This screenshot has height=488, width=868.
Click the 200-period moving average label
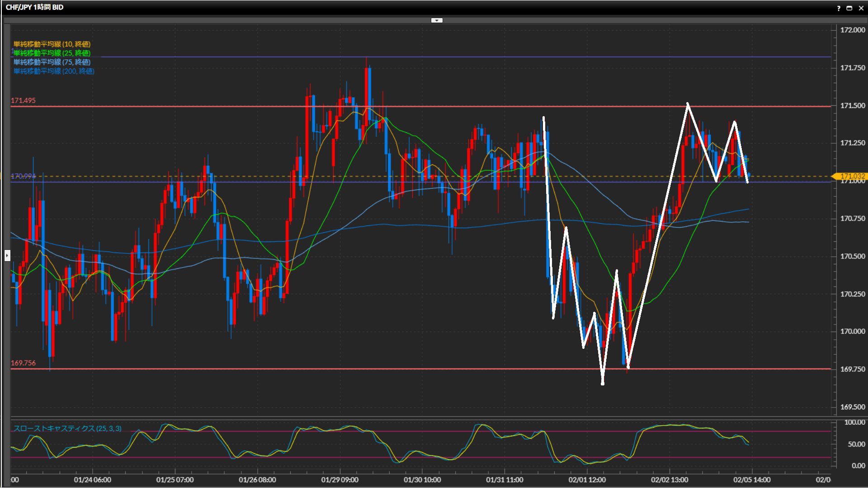(53, 71)
